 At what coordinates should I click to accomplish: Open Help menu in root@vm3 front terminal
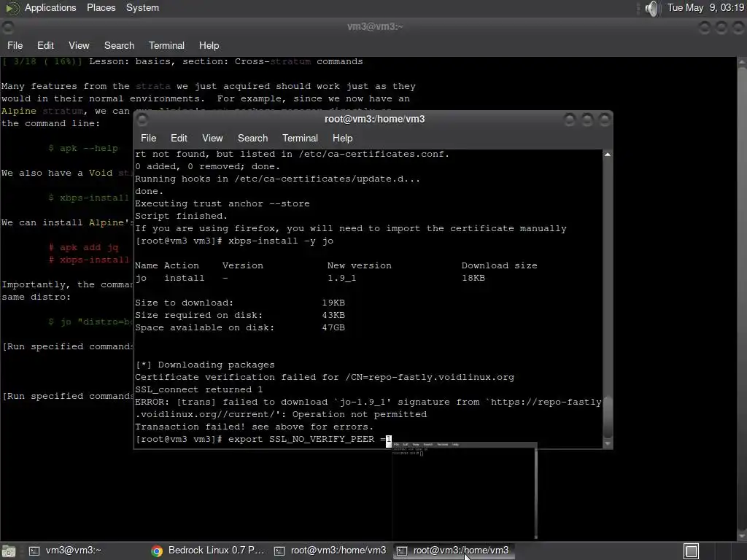tap(342, 138)
